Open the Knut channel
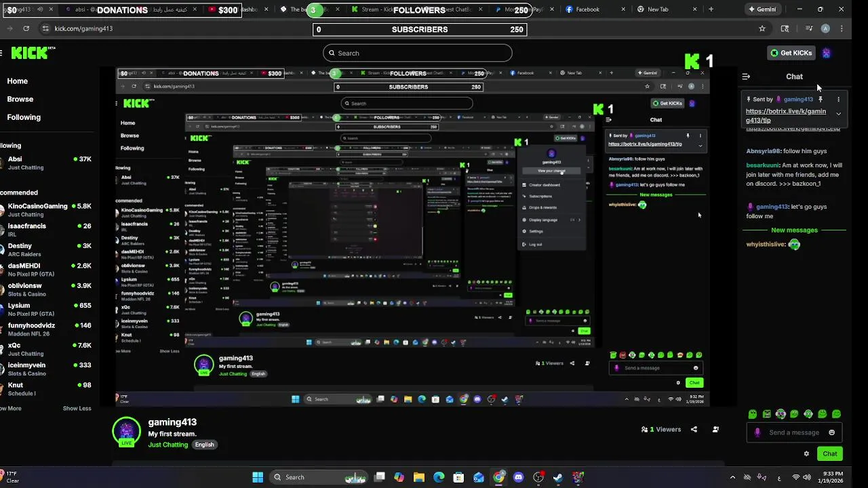Image resolution: width=868 pixels, height=488 pixels. pyautogui.click(x=46, y=389)
